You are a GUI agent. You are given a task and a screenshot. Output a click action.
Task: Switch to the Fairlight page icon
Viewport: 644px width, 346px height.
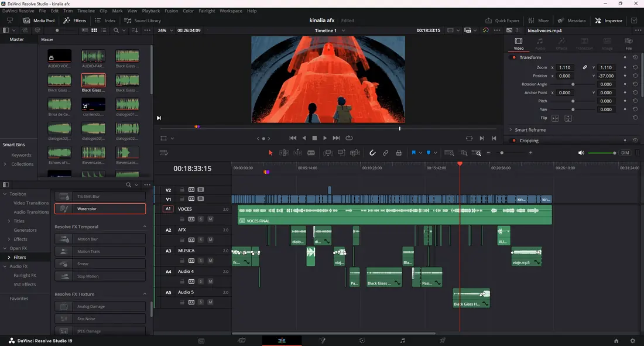click(403, 341)
